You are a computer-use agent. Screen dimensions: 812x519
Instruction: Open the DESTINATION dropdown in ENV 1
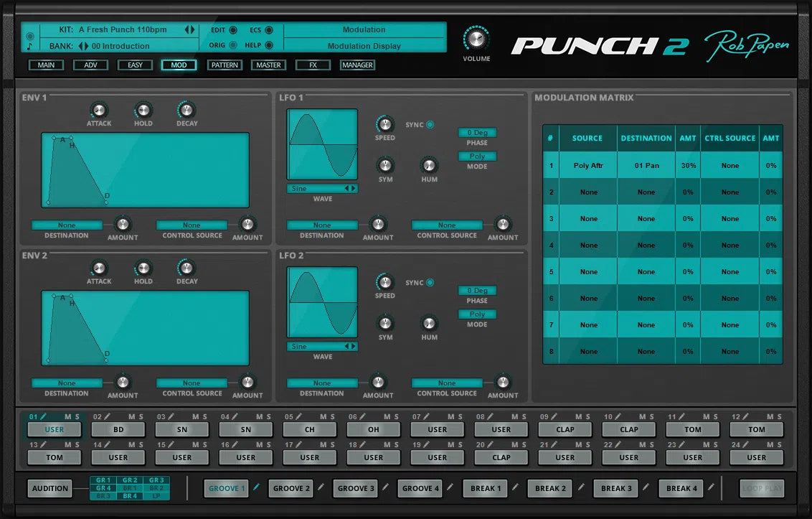pos(66,225)
